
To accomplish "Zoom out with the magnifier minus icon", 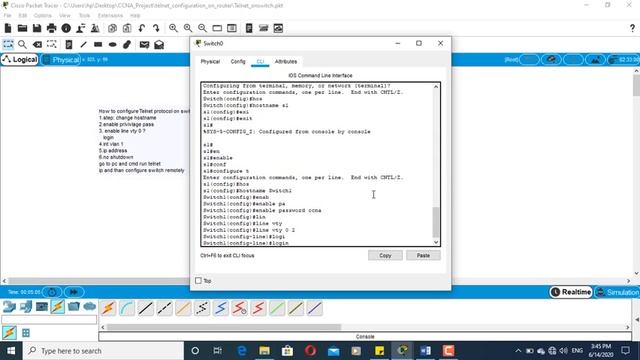I will pos(202,28).
